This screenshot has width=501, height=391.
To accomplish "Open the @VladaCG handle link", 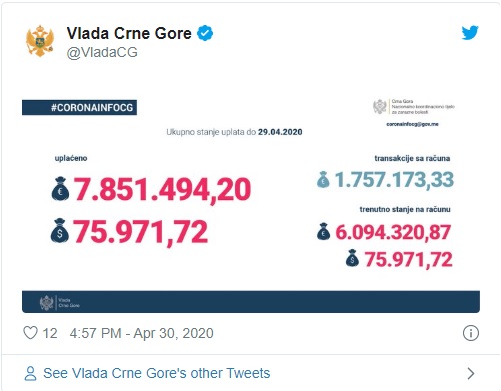I will pyautogui.click(x=102, y=53).
